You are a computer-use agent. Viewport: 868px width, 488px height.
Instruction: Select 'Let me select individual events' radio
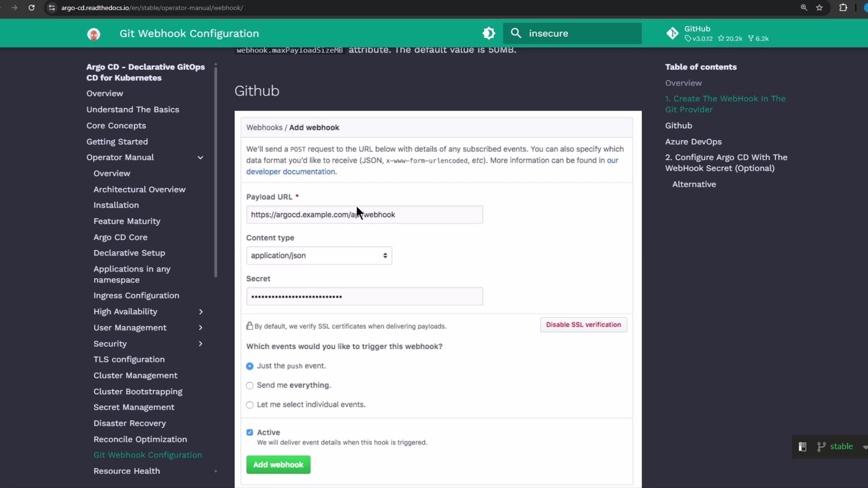point(250,405)
